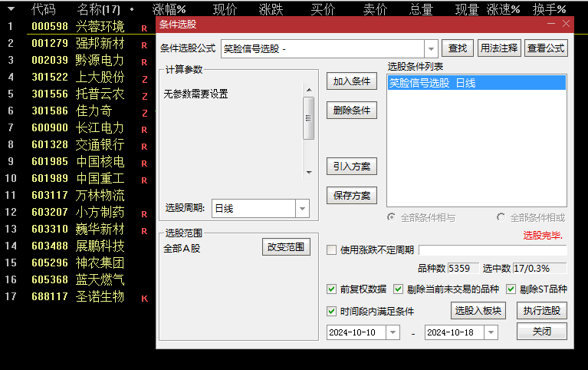Open the 选股周期 日线 dropdown
588x370 pixels.
pos(302,209)
